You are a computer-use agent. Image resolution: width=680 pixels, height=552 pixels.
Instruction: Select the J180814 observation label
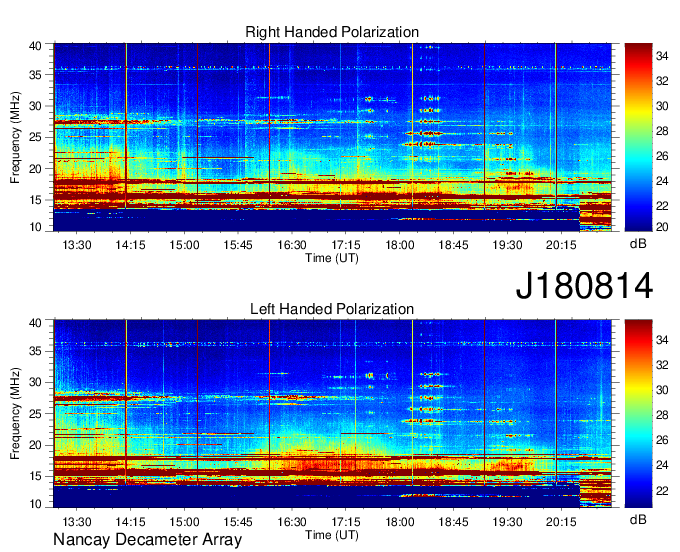584,286
